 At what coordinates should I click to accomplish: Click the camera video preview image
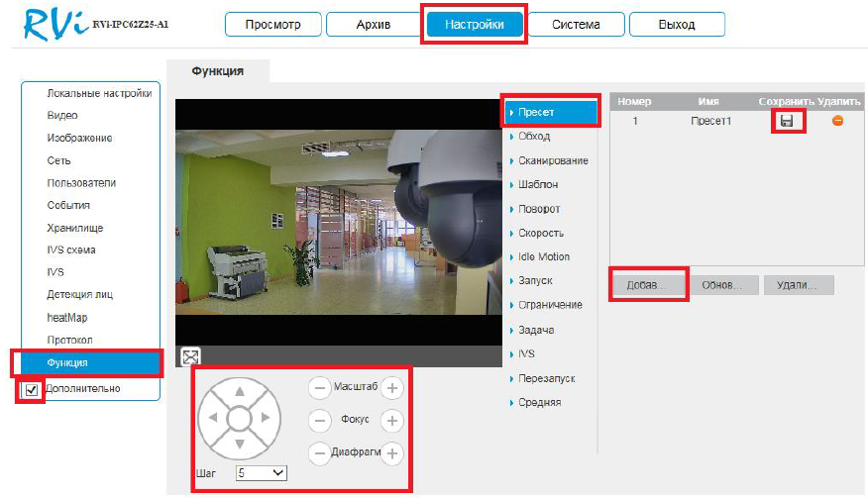pyautogui.click(x=337, y=220)
